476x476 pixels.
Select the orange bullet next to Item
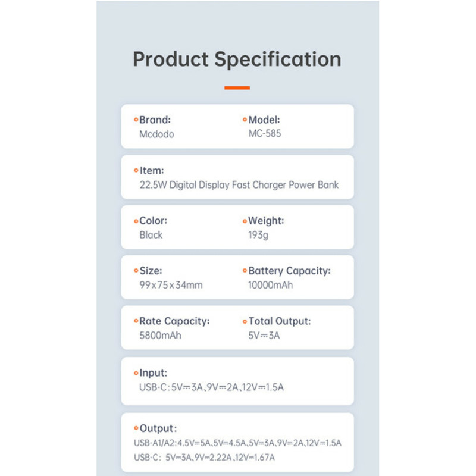(136, 171)
